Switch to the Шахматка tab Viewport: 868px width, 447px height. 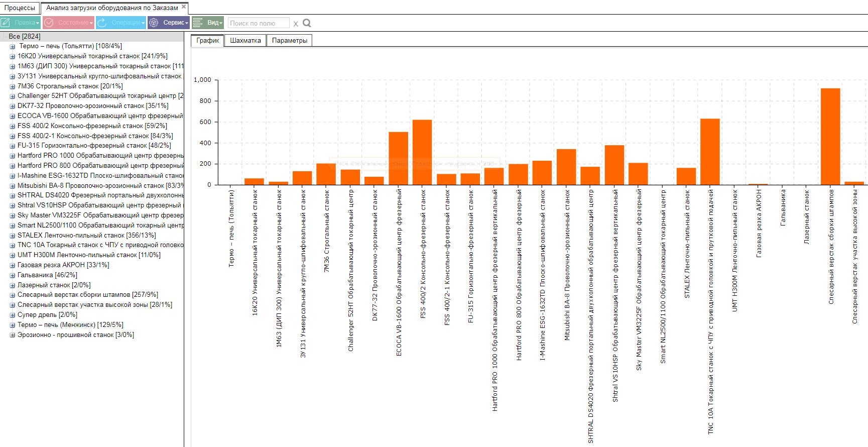coord(245,41)
